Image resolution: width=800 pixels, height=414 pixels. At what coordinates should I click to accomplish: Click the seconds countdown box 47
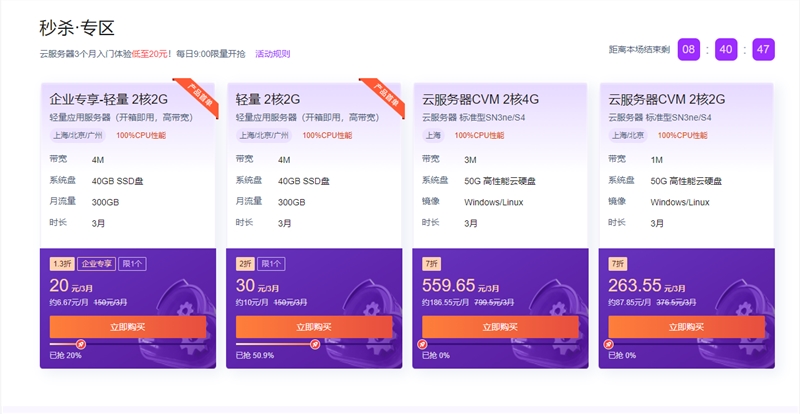[763, 50]
